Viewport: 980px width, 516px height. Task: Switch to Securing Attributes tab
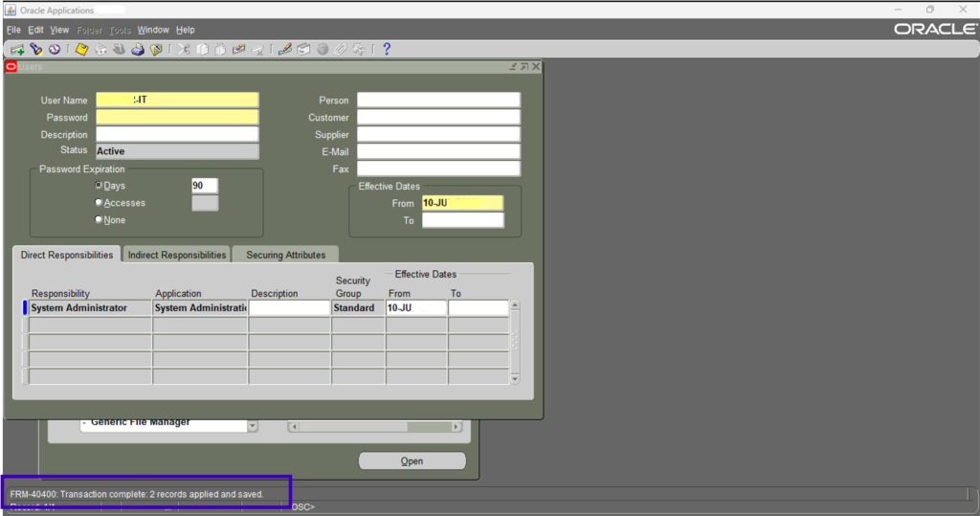[x=285, y=256]
